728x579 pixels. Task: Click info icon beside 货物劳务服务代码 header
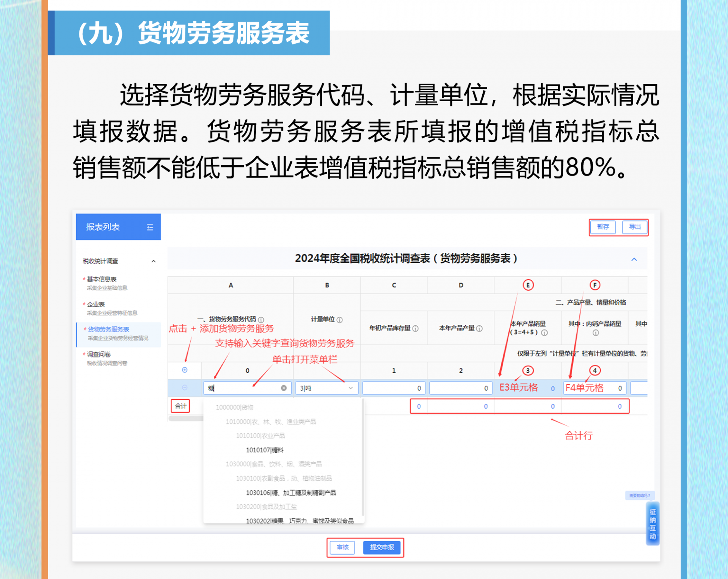point(261,320)
